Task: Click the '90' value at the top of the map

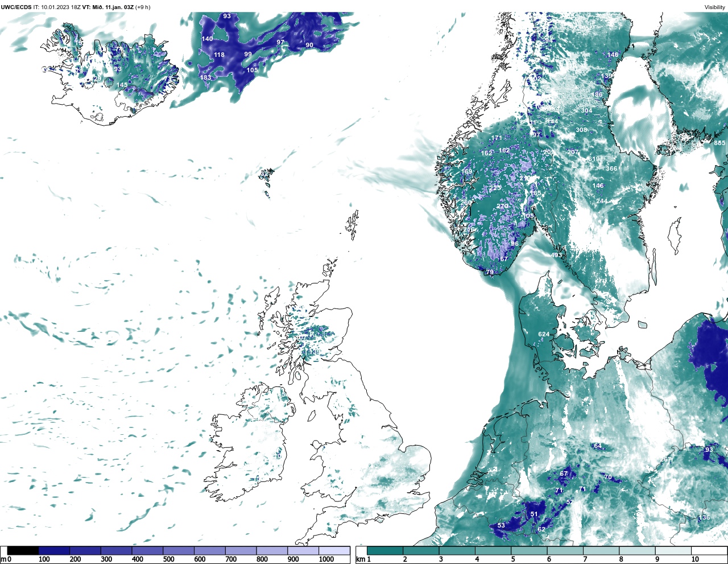Action: point(309,45)
